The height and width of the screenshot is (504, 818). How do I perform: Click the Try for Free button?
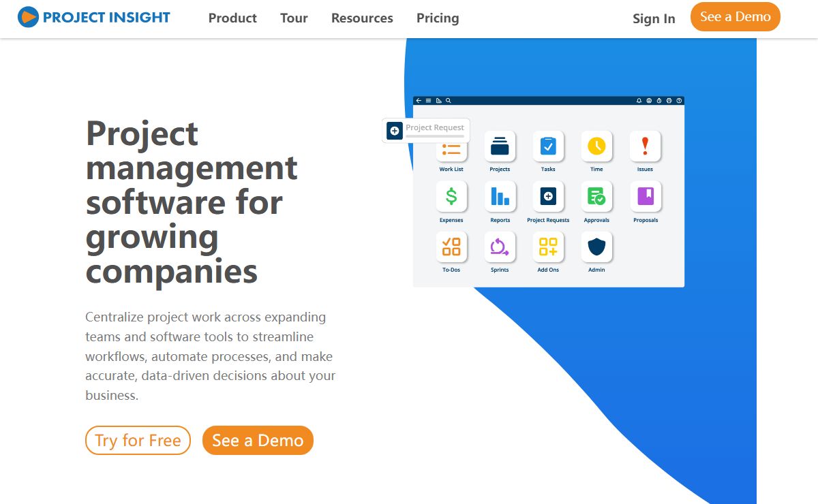pyautogui.click(x=138, y=441)
